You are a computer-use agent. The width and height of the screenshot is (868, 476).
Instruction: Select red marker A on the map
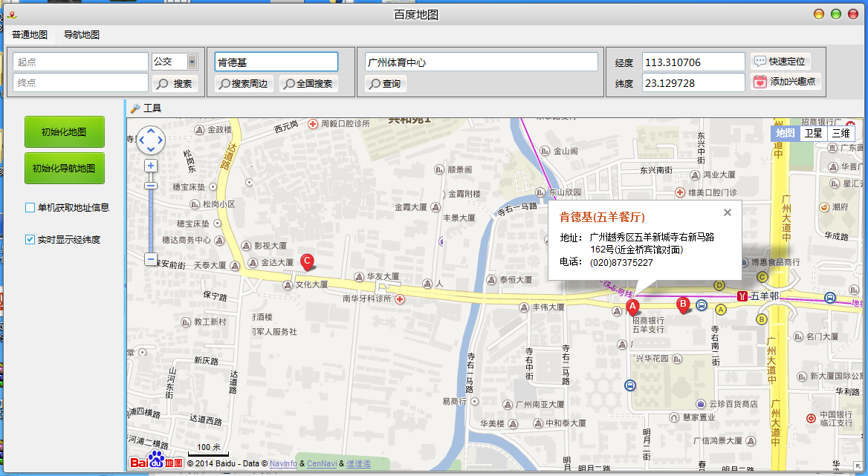click(x=632, y=306)
